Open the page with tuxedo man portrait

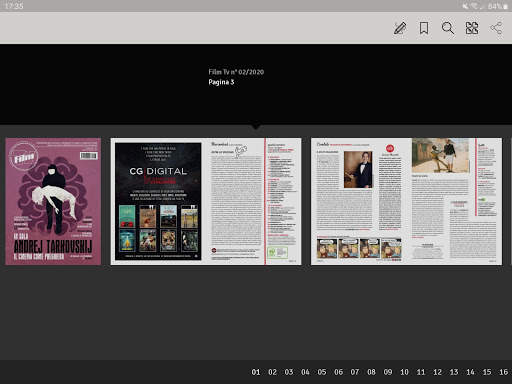[359, 201]
